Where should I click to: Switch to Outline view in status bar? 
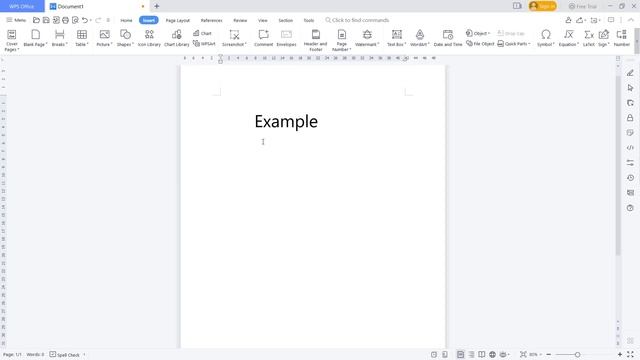(471, 355)
